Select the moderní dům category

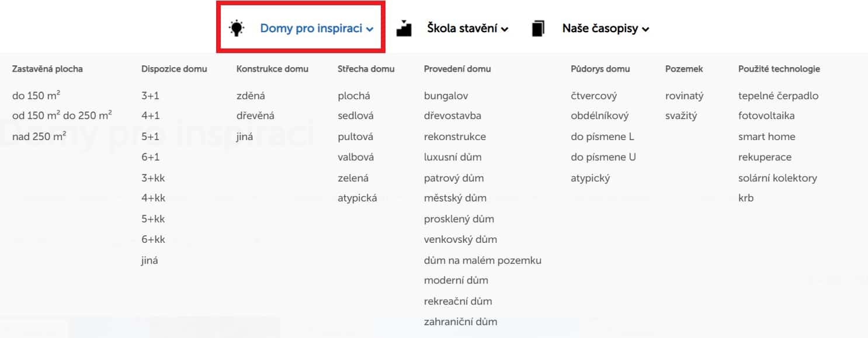(x=456, y=280)
